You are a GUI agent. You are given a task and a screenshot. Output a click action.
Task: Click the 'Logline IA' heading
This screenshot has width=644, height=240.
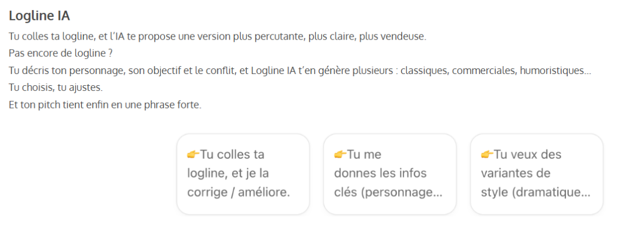(x=40, y=16)
